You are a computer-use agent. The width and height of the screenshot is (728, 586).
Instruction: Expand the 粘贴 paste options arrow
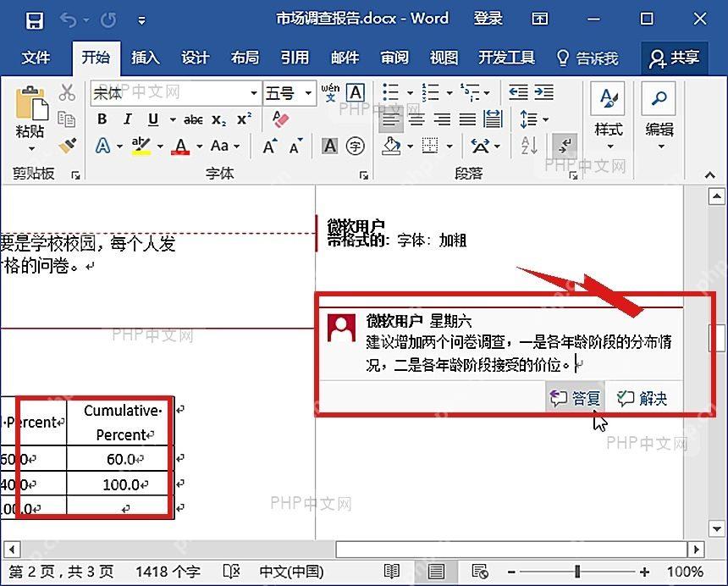[x=31, y=149]
